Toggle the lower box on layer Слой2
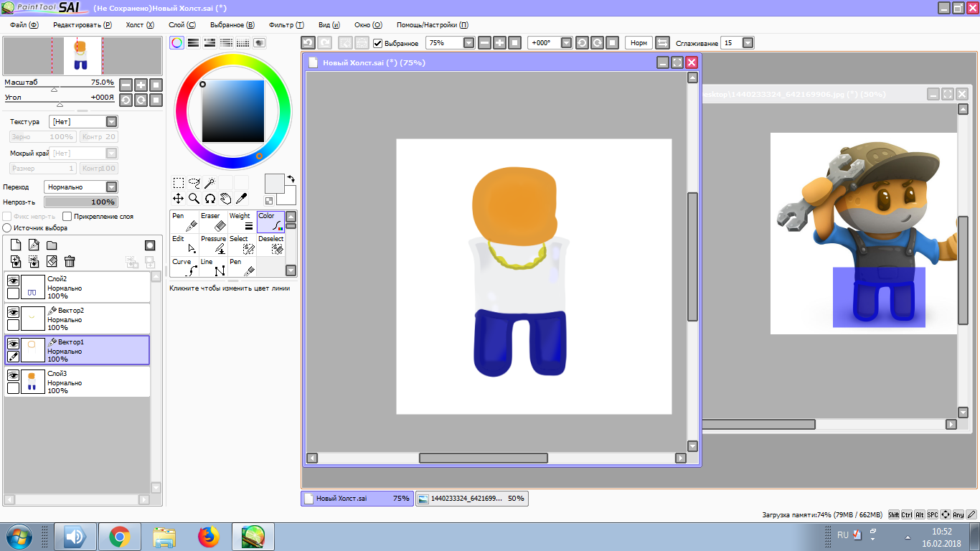Image resolution: width=980 pixels, height=551 pixels. [13, 293]
